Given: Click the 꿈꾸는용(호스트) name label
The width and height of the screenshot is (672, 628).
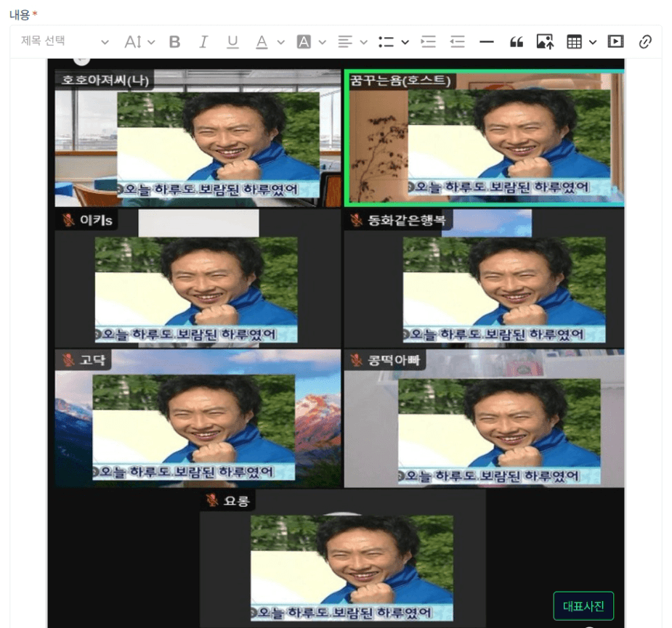Looking at the screenshot, I should click(400, 81).
